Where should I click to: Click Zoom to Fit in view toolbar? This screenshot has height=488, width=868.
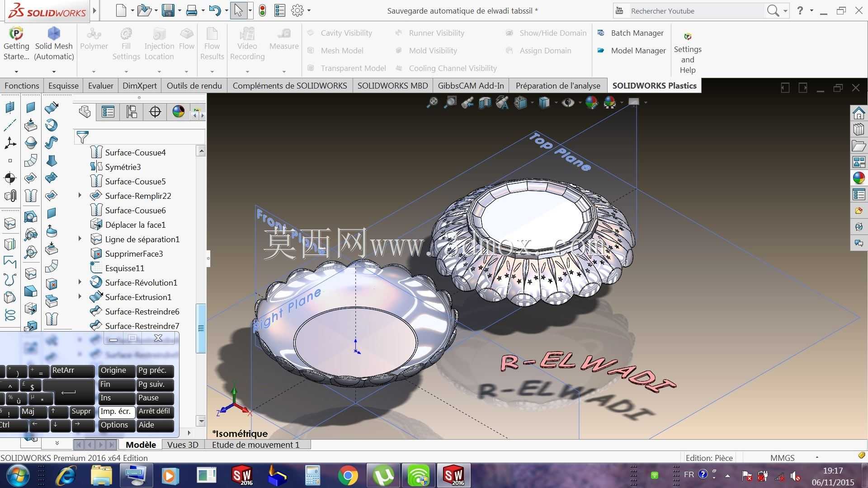pyautogui.click(x=433, y=103)
